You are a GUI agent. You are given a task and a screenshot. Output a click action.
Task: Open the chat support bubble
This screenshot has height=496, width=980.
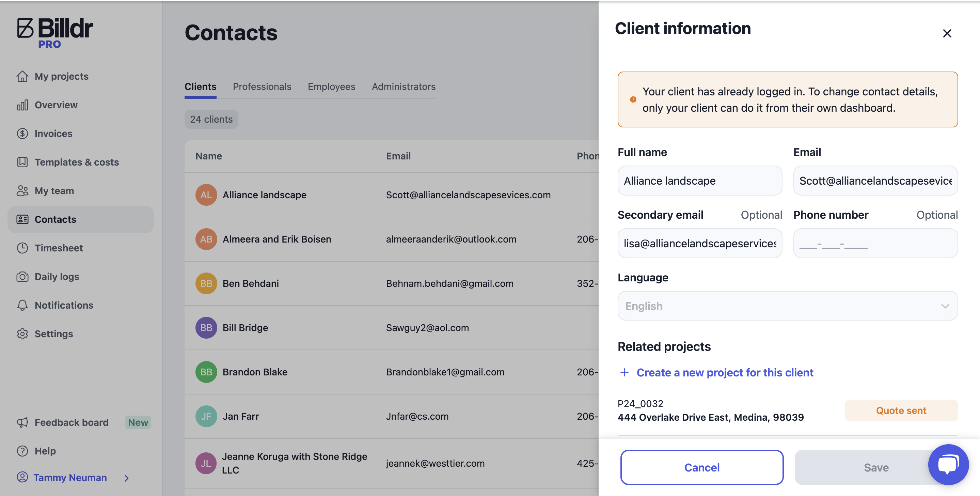[948, 464]
